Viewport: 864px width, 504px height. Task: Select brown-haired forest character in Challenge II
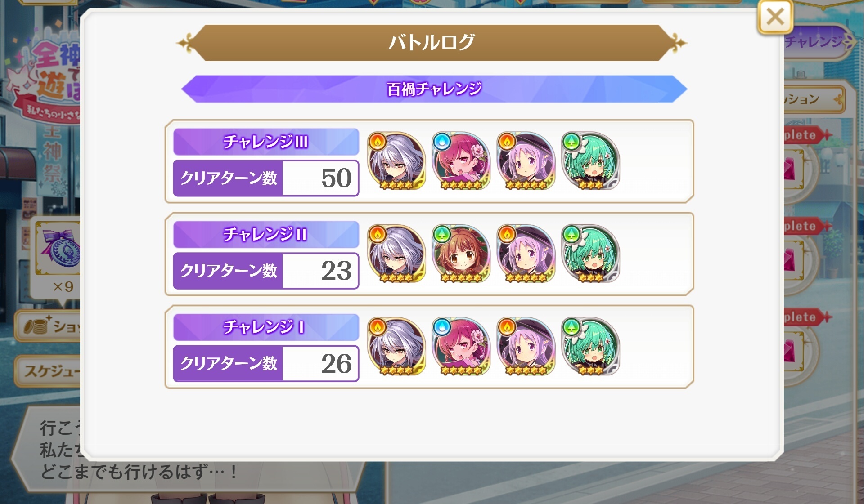[461, 254]
